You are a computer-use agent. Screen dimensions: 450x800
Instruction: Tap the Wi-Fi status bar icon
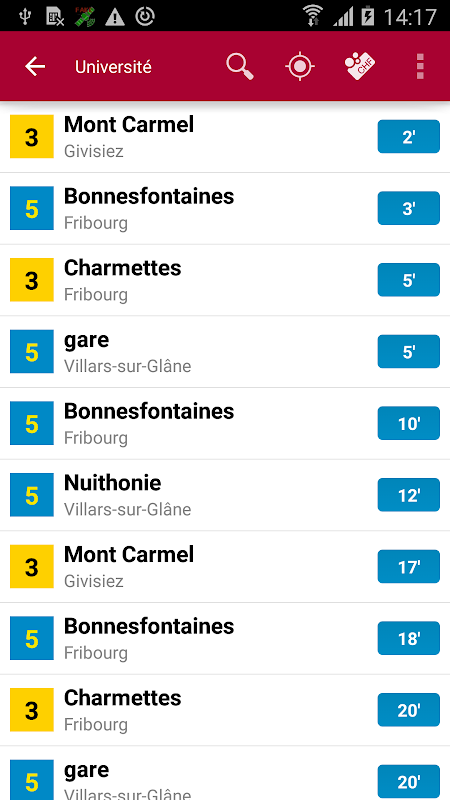313,16
